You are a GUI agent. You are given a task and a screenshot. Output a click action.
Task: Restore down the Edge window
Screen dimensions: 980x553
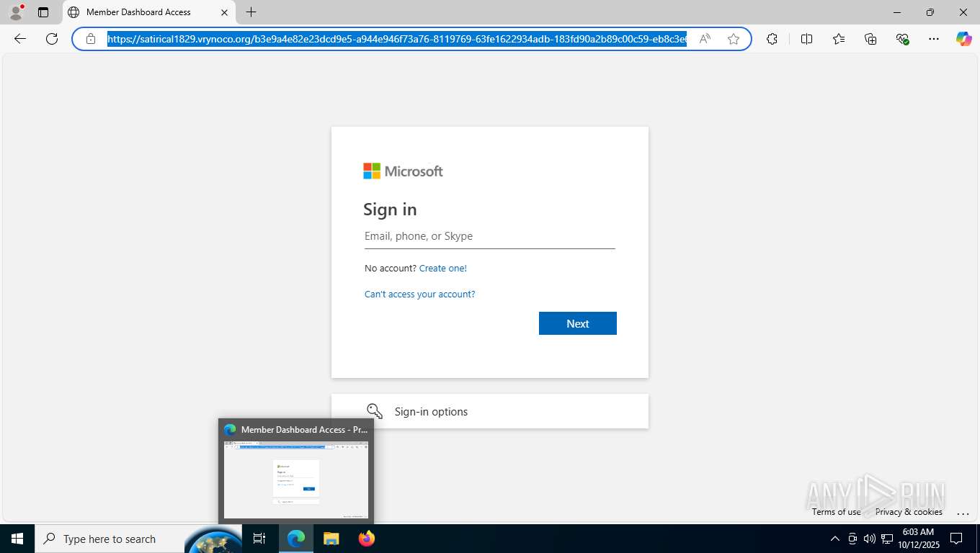pyautogui.click(x=930, y=12)
